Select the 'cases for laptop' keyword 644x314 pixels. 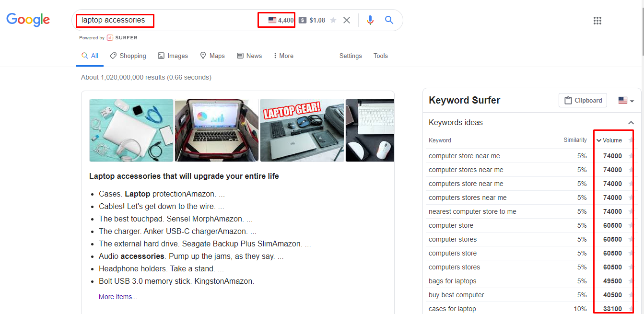pyautogui.click(x=452, y=309)
